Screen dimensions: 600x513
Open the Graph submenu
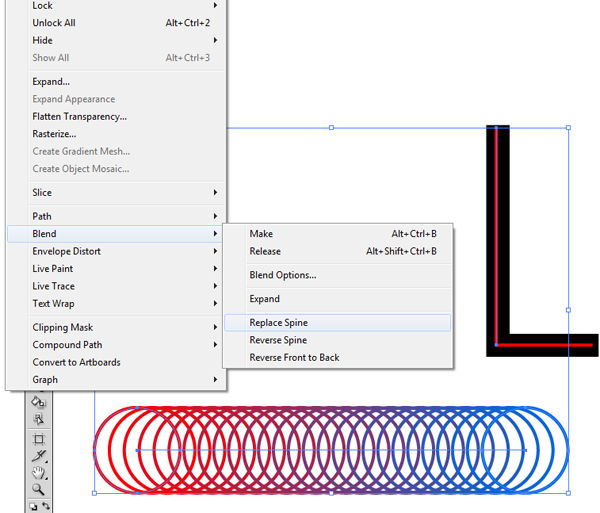[x=117, y=380]
